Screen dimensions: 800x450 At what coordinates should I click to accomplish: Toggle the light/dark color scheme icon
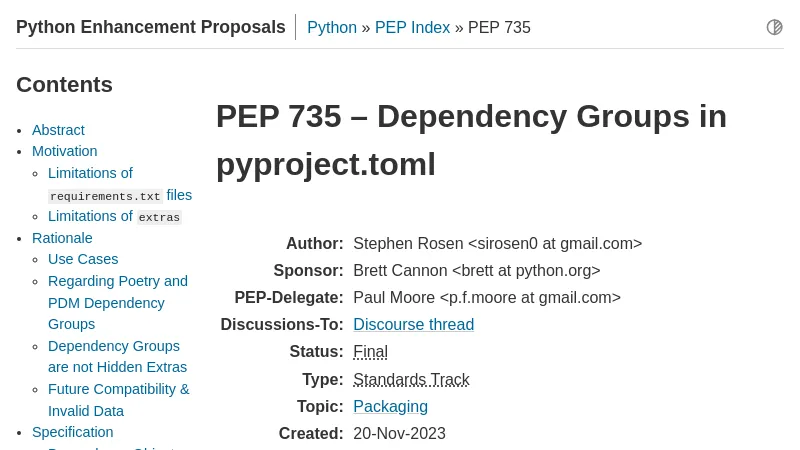[774, 27]
